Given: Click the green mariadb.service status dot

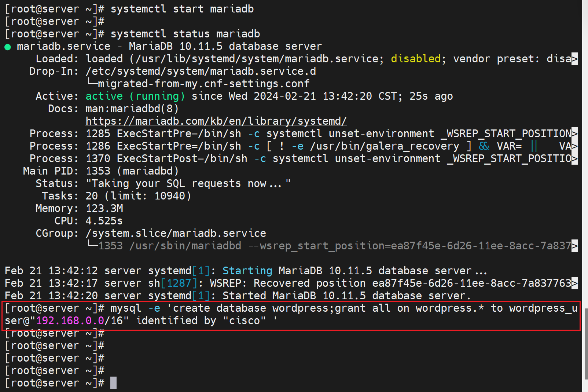Looking at the screenshot, I should [8, 47].
